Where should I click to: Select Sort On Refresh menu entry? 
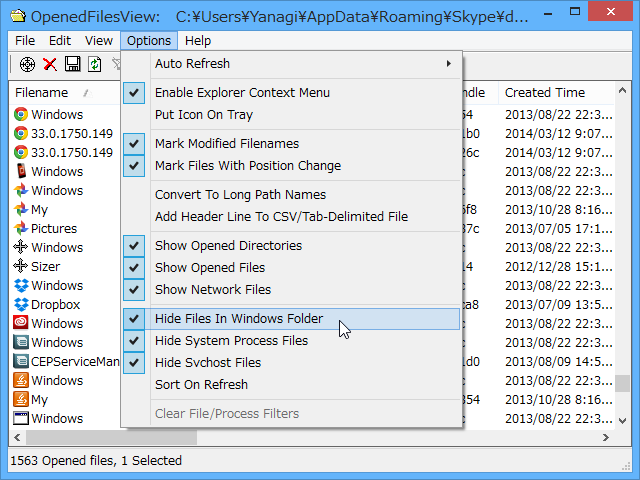[x=201, y=385]
